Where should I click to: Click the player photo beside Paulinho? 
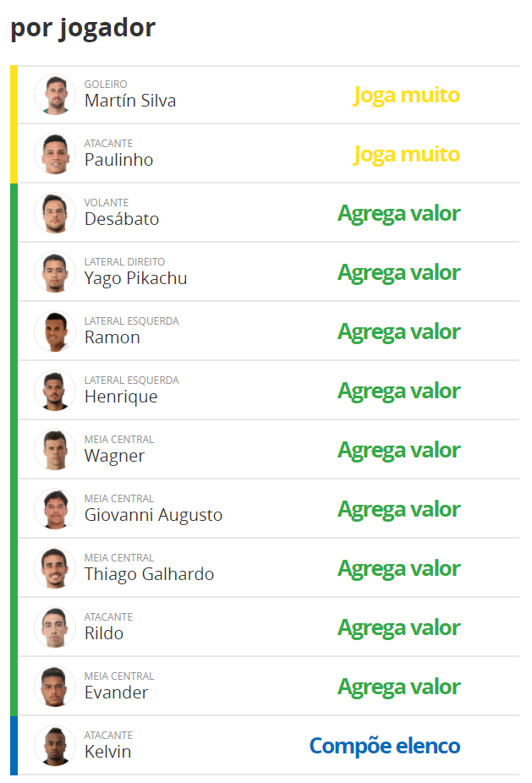[x=55, y=154]
